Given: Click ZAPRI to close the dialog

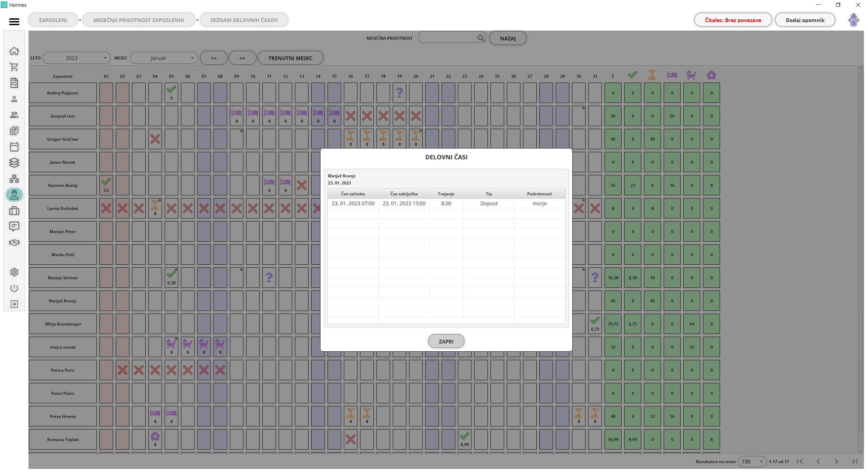Looking at the screenshot, I should pyautogui.click(x=446, y=341).
